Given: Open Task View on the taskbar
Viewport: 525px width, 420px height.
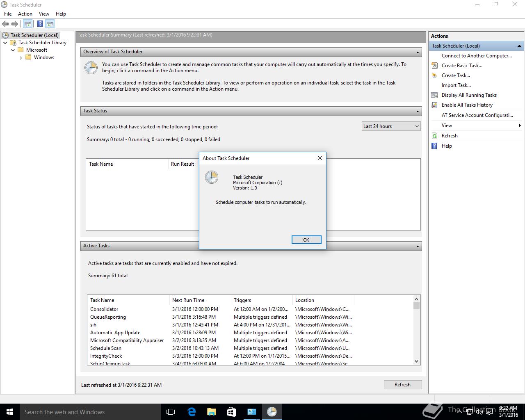Looking at the screenshot, I should tap(171, 412).
